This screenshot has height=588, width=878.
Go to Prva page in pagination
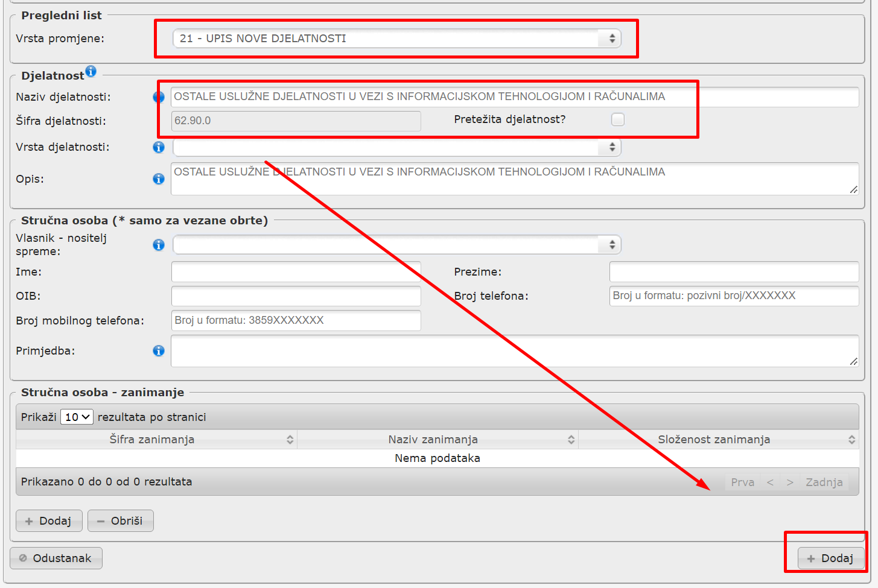point(742,482)
